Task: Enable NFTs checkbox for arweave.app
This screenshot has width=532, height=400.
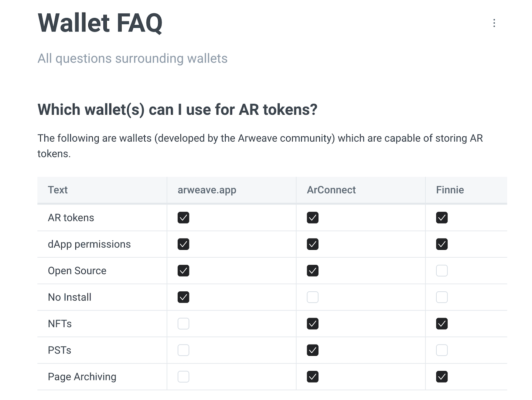Action: click(183, 324)
